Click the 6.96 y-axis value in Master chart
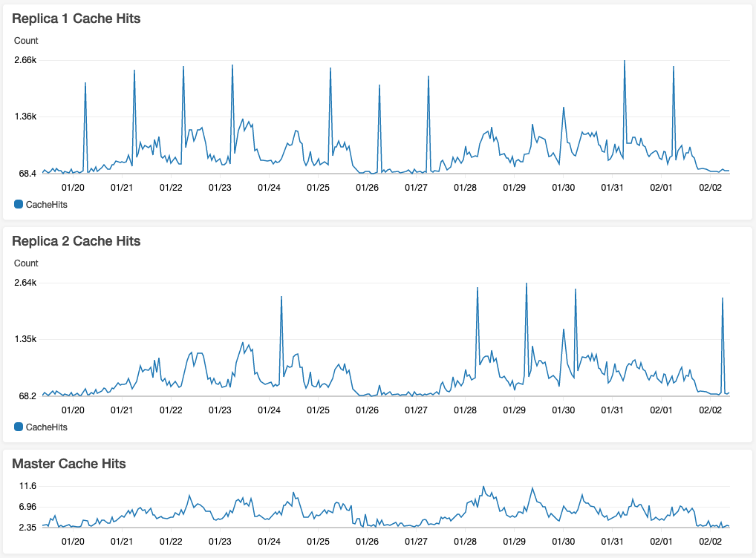The width and height of the screenshot is (756, 558). pos(27,507)
